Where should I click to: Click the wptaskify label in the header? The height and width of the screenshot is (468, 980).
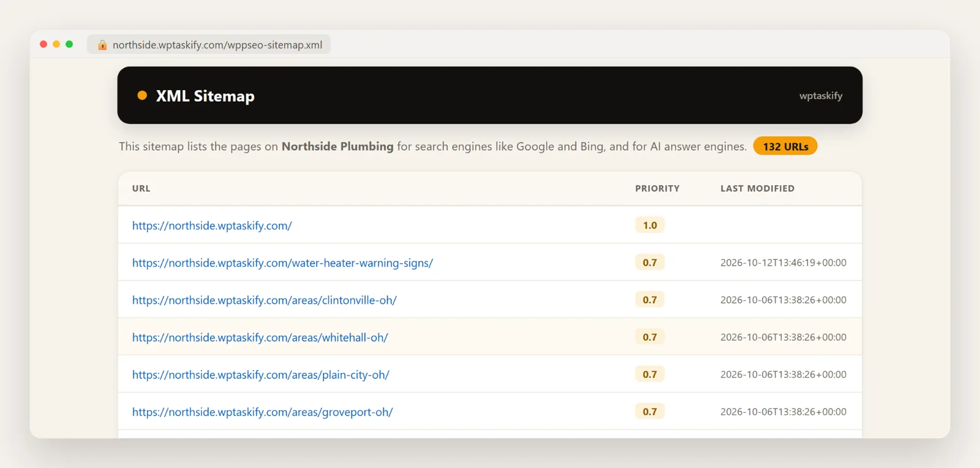point(821,96)
